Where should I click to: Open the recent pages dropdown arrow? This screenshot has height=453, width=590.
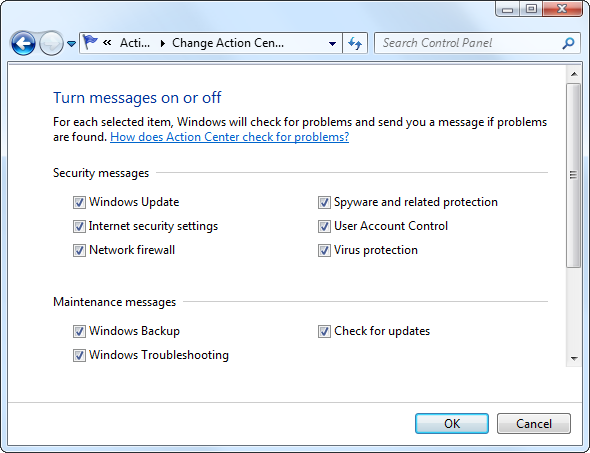pos(71,44)
